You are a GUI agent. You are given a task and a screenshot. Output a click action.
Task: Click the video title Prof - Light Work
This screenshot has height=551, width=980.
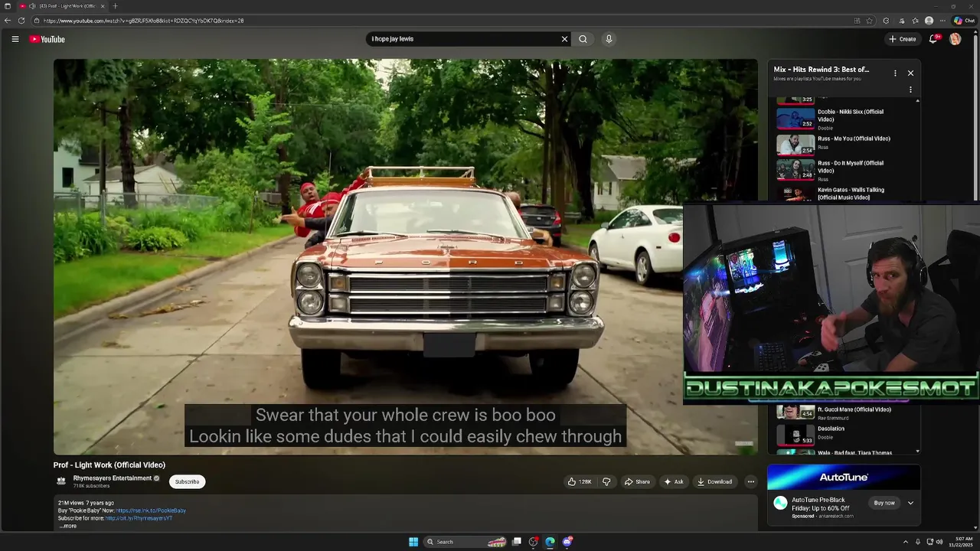(x=109, y=465)
